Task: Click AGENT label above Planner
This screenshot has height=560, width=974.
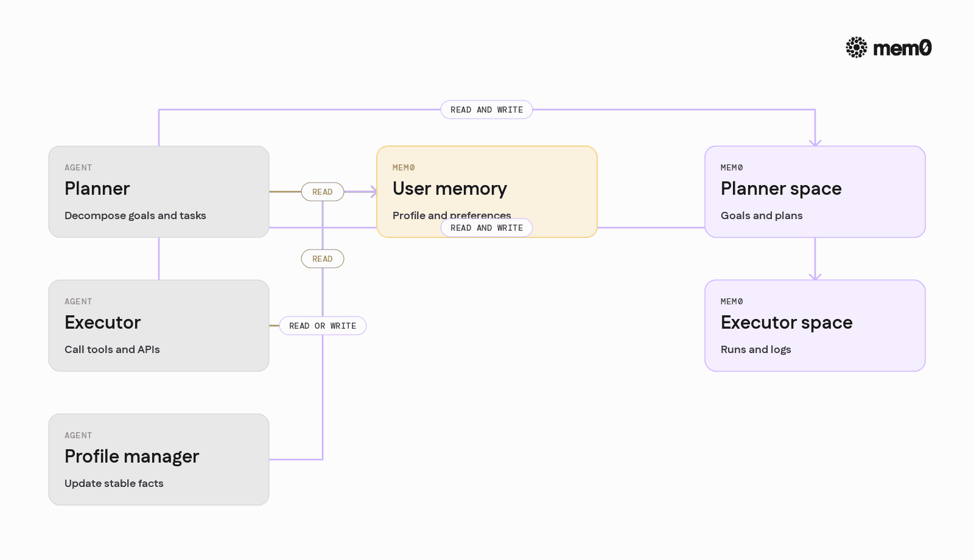Action: (x=79, y=167)
